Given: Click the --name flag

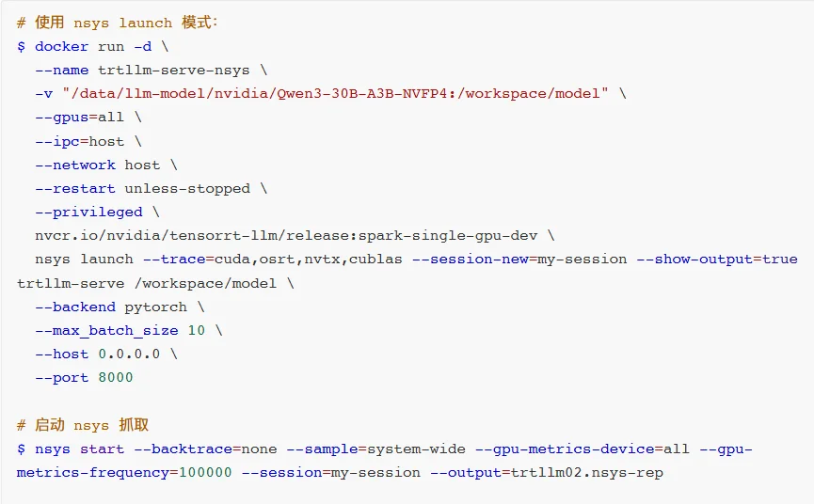Looking at the screenshot, I should (x=62, y=70).
